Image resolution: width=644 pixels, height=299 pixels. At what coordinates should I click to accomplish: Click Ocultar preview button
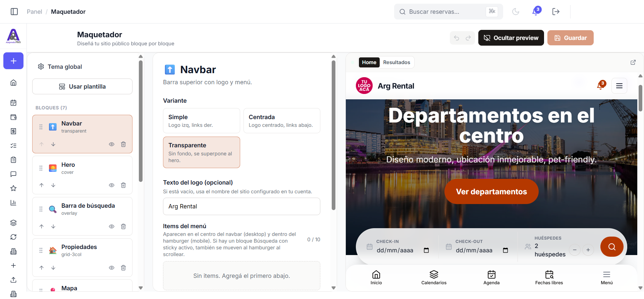tap(511, 38)
